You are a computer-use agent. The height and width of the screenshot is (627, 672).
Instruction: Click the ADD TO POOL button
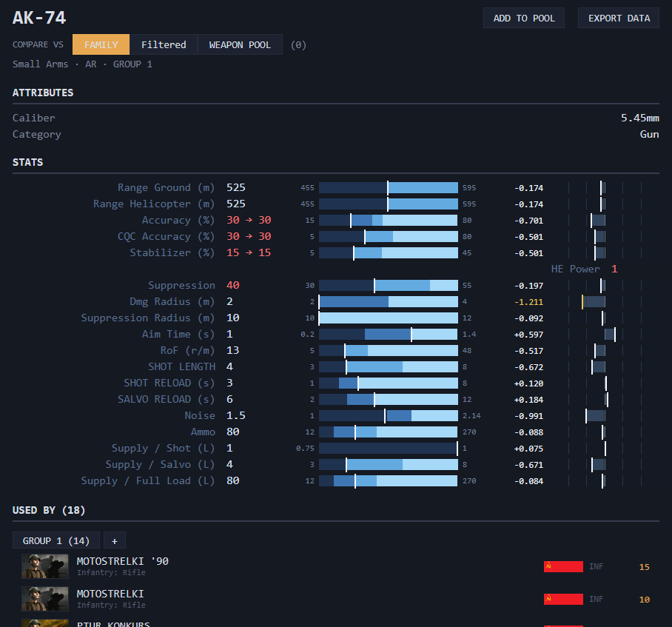click(x=524, y=18)
